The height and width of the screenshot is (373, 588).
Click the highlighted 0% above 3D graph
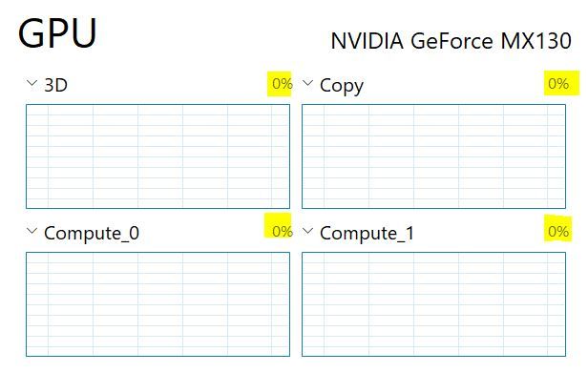[x=283, y=84]
